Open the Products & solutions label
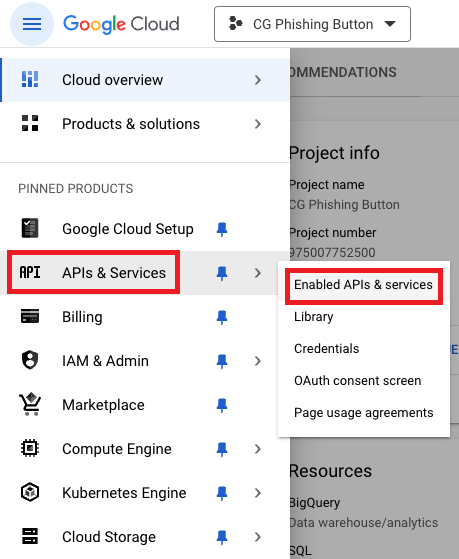The image size is (459, 559). pyautogui.click(x=131, y=124)
